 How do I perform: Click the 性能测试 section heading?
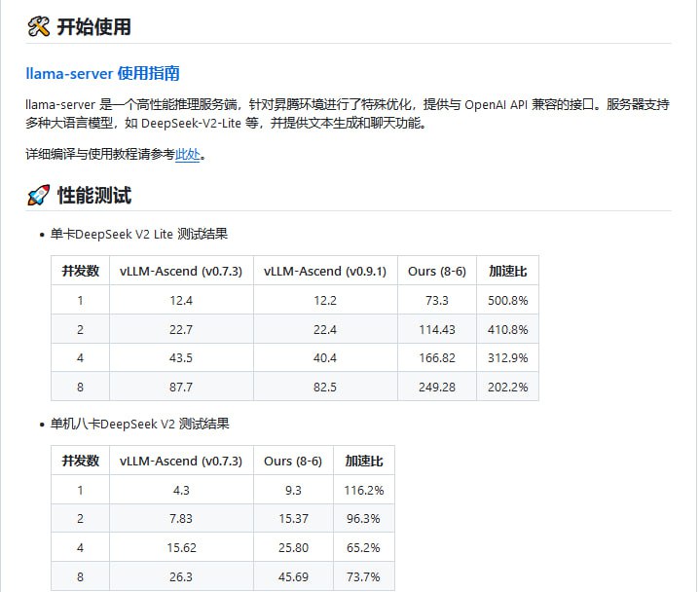93,196
